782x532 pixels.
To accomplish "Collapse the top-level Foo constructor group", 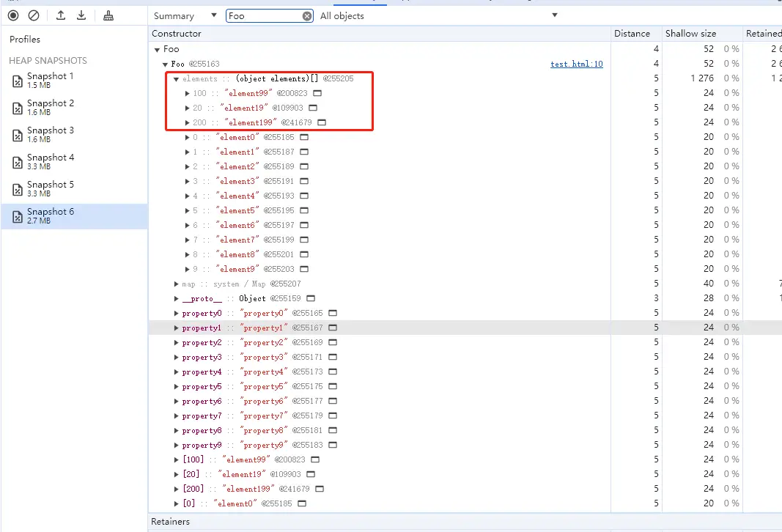I will click(157, 49).
